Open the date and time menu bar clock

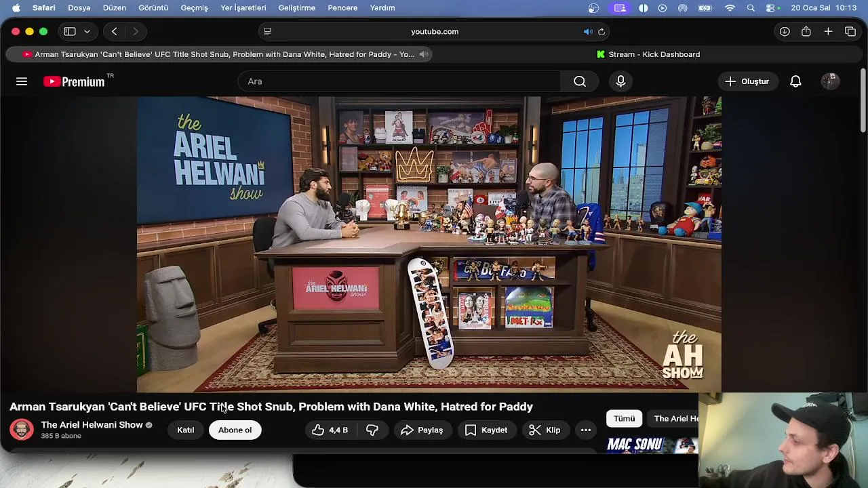point(824,8)
